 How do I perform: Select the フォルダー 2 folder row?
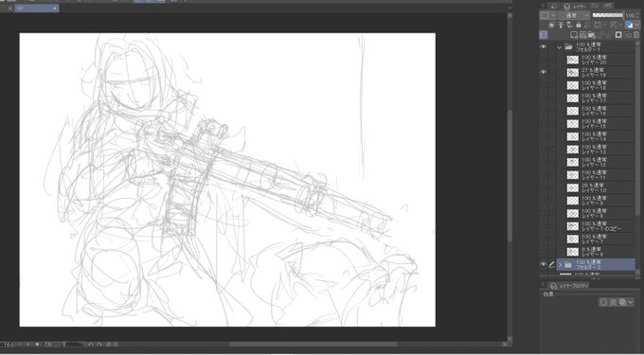point(597,264)
